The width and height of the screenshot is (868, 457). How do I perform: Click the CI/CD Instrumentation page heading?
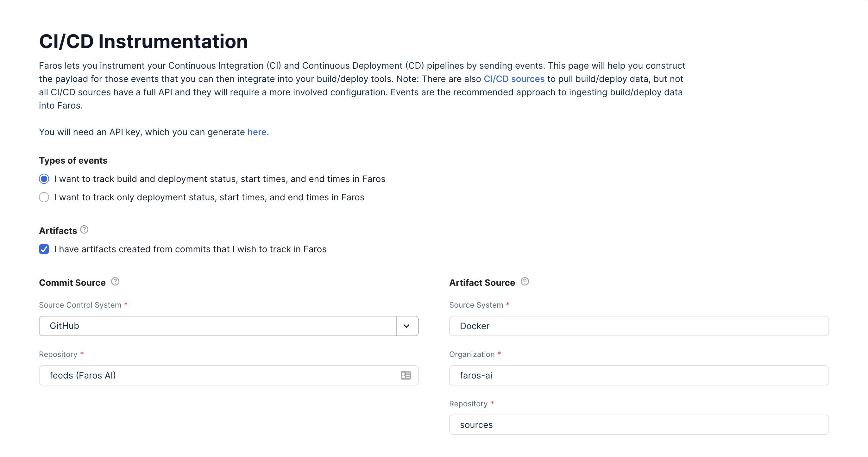143,41
